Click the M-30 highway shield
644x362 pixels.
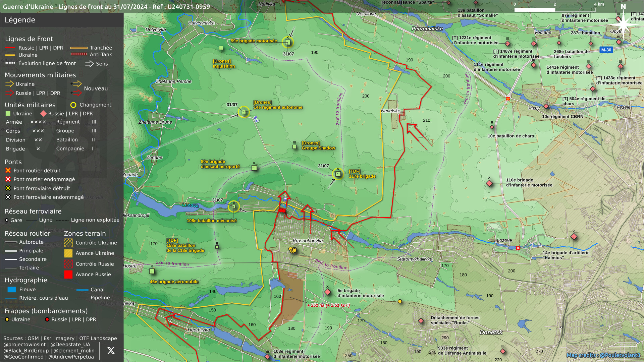point(606,50)
